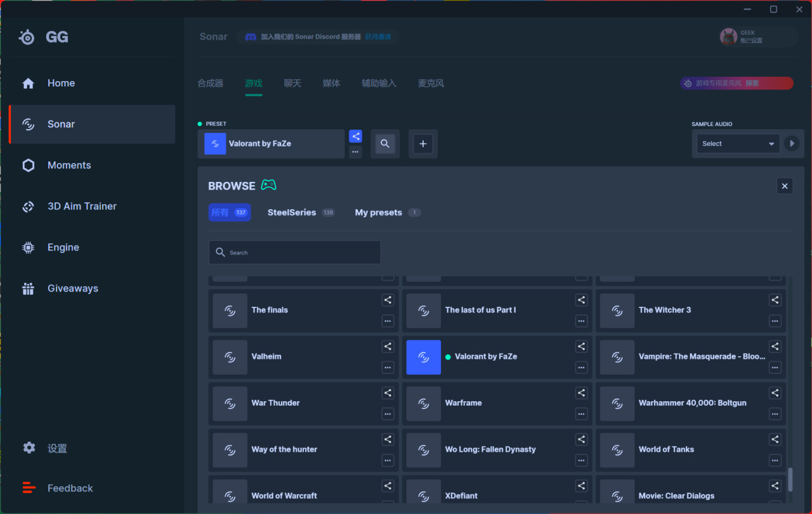This screenshot has height=514, width=812.
Task: Open the Sonar section in sidebar
Action: tap(92, 124)
